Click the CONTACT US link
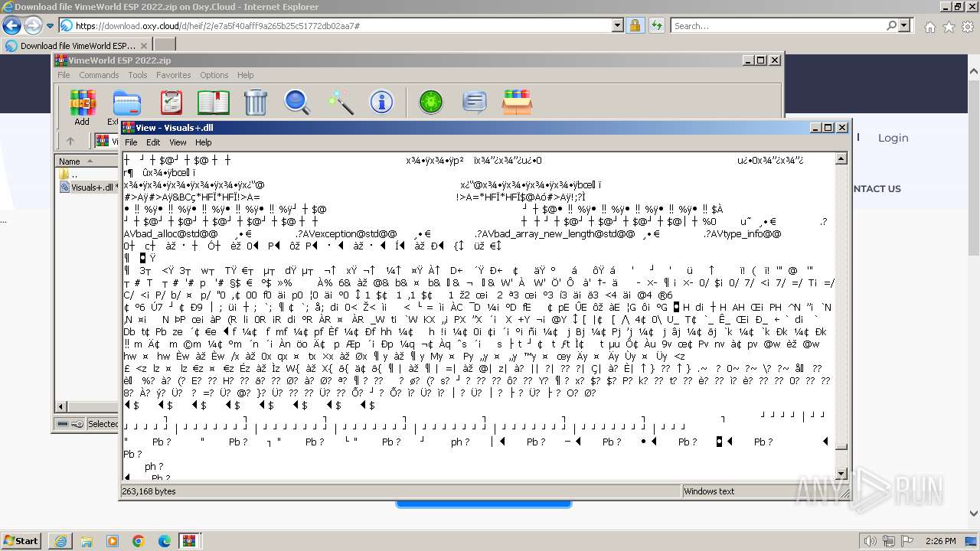This screenshot has height=551, width=980. click(x=877, y=189)
